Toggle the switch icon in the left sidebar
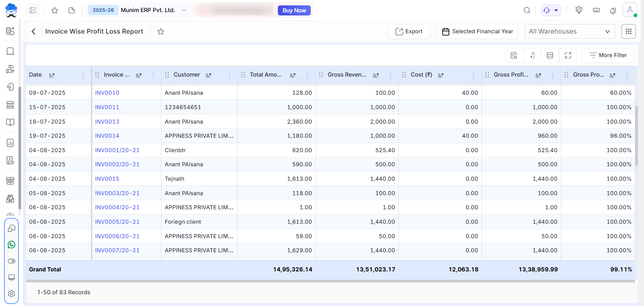644x306 pixels. (11, 261)
